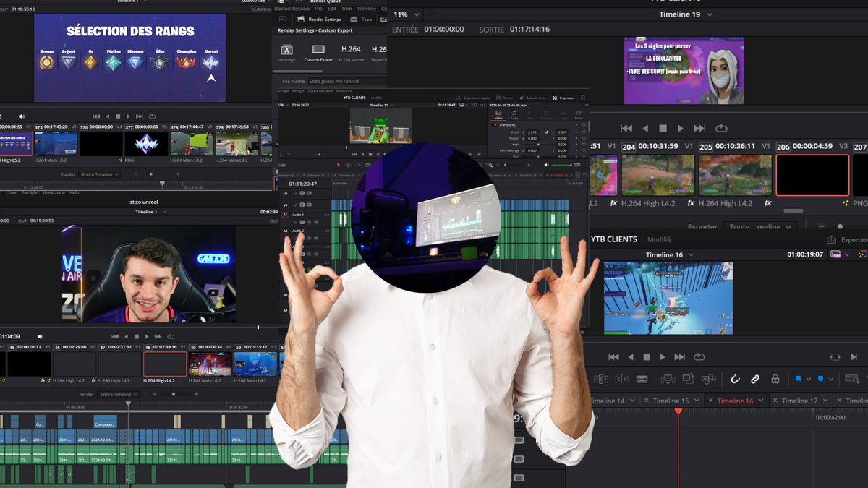Jump to first frame in Timeline 16 viewer
868x488 pixels.
point(613,357)
